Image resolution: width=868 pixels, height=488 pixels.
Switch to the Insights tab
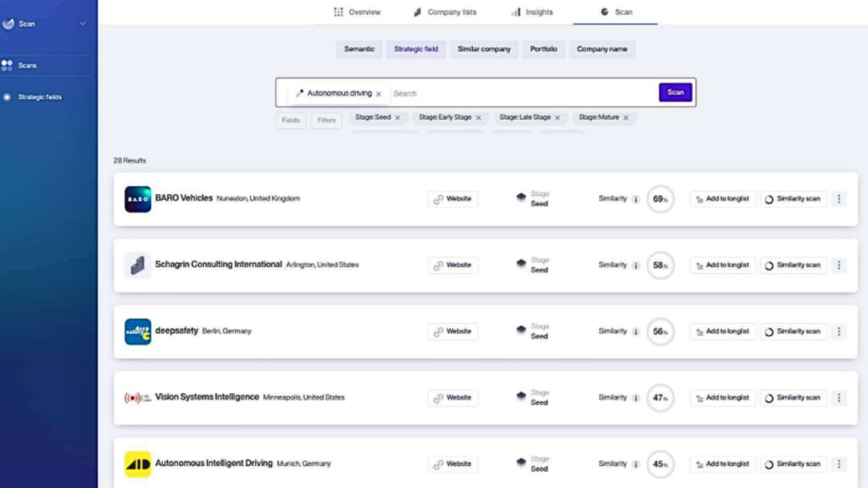[x=531, y=12]
